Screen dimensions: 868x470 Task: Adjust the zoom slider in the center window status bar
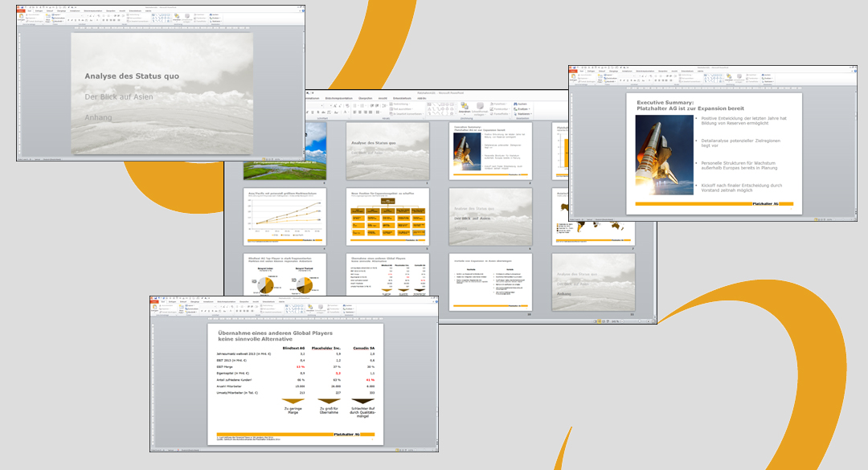pyautogui.click(x=640, y=321)
